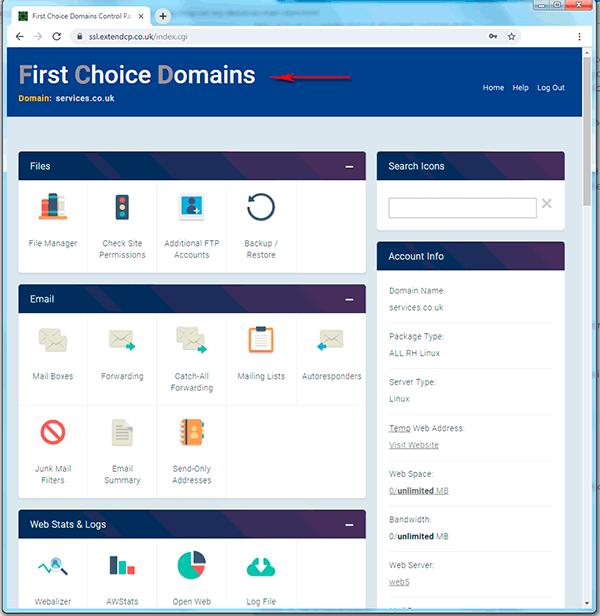Open the Mailing Lists clipboard icon
This screenshot has height=616, width=600.
(x=261, y=340)
